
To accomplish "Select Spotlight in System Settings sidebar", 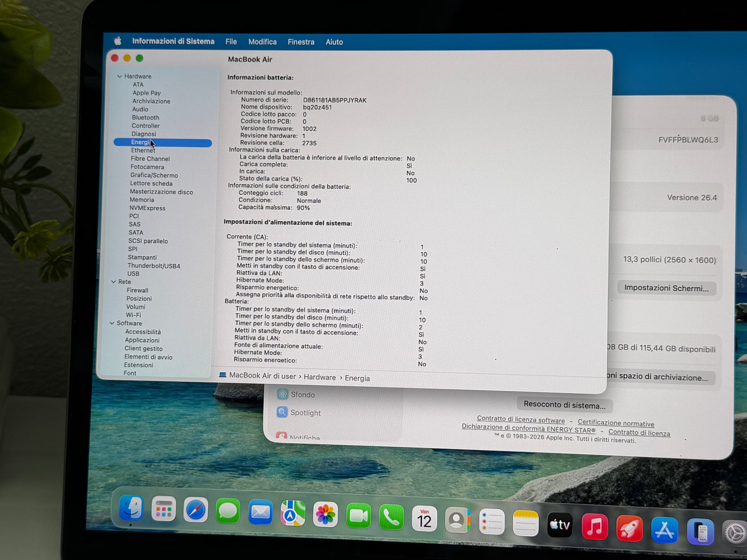I will [306, 413].
